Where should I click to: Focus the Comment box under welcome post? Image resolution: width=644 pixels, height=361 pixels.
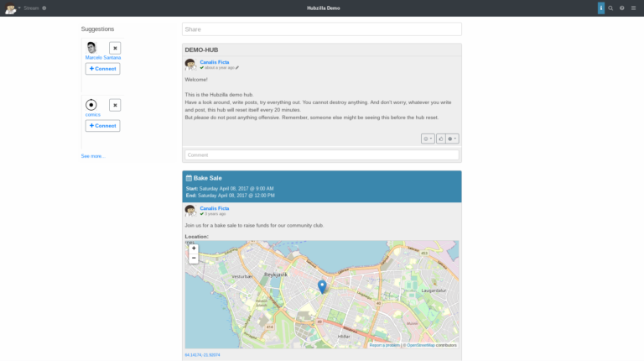click(x=321, y=154)
